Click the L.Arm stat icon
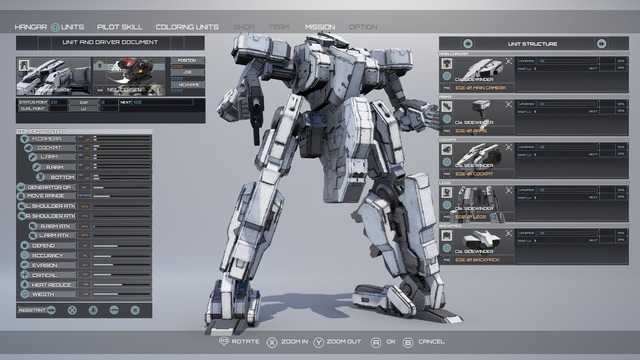Image resolution: width=640 pixels, height=360 pixels. click(32, 157)
